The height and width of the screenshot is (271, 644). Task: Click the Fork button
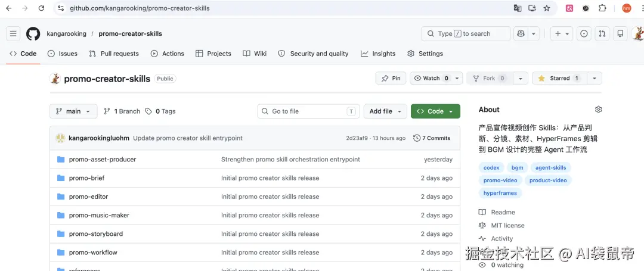(x=490, y=78)
